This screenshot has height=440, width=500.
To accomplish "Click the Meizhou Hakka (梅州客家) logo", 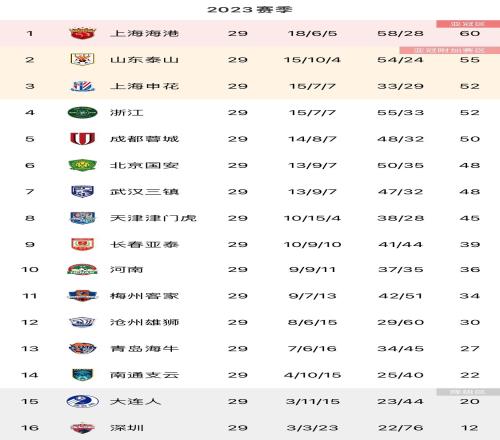I will click(x=82, y=296).
